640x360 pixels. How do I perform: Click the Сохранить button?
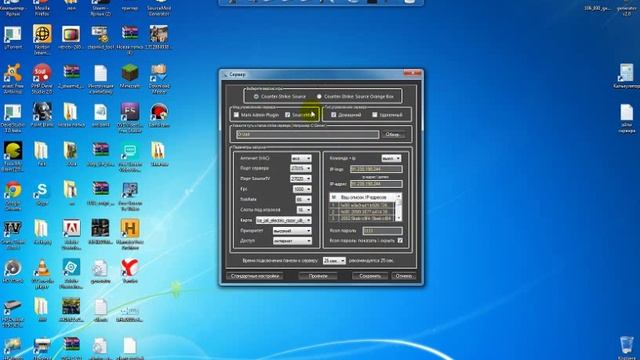pos(370,276)
